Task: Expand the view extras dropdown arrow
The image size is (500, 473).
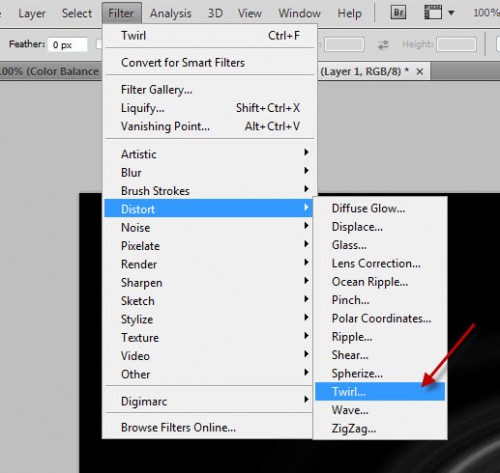Action: [x=451, y=13]
